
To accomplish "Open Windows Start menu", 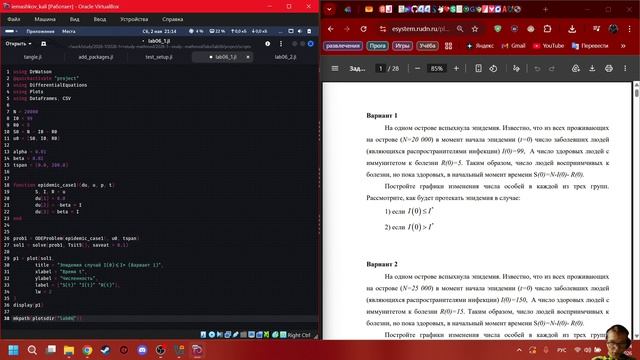I will [x=13, y=350].
